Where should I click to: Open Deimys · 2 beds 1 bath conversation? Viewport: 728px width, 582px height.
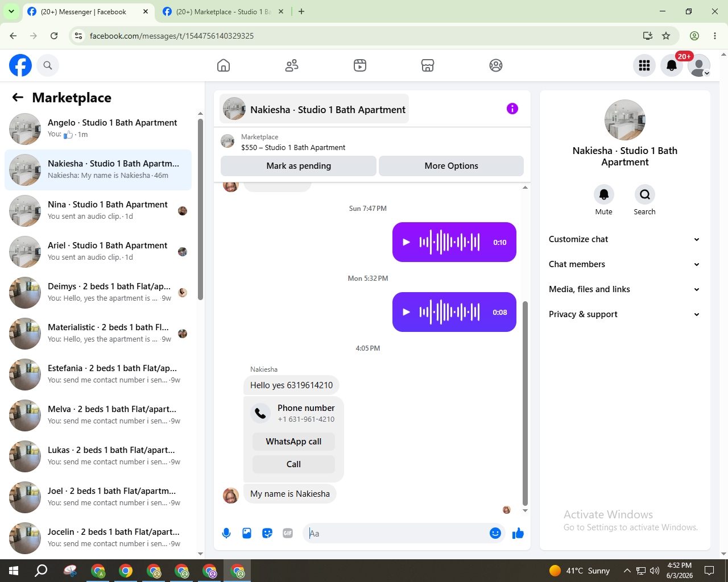(98, 293)
